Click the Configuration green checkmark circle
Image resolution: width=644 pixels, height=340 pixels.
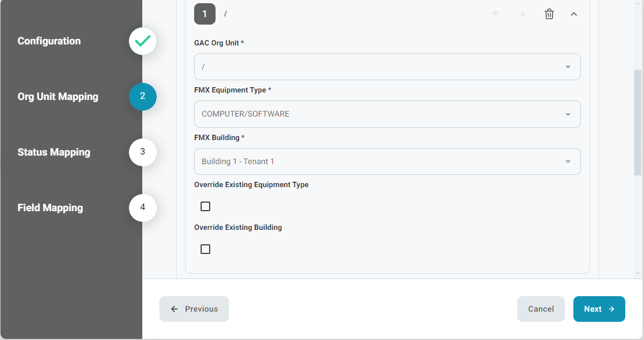point(143,41)
